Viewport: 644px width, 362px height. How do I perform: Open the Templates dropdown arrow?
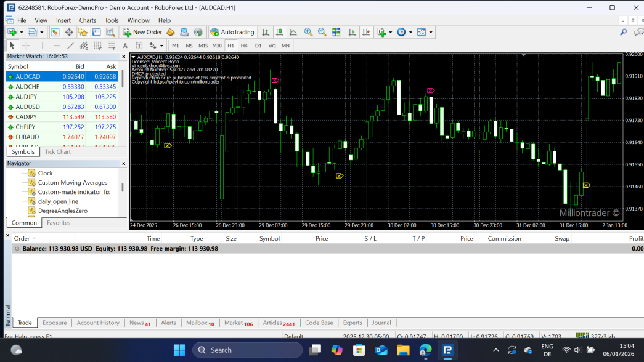point(431,32)
